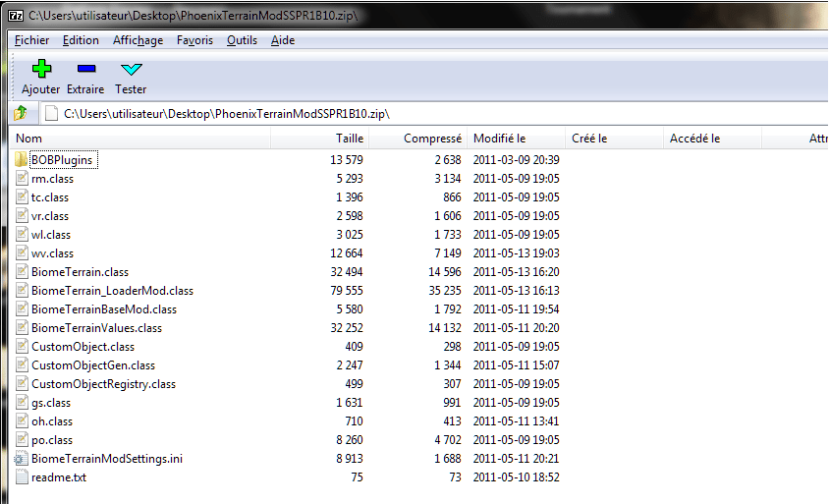Click the wl.class file icon
831x504 pixels.
click(x=22, y=234)
